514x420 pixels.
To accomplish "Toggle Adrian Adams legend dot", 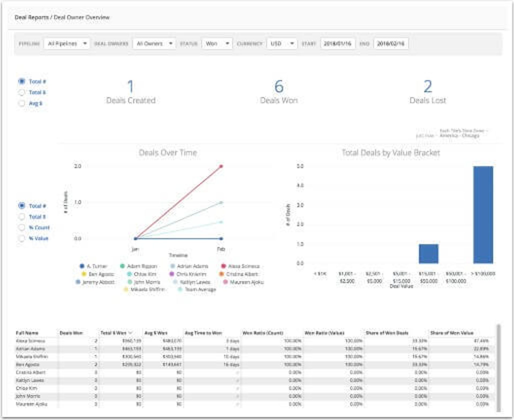I will 173,266.
